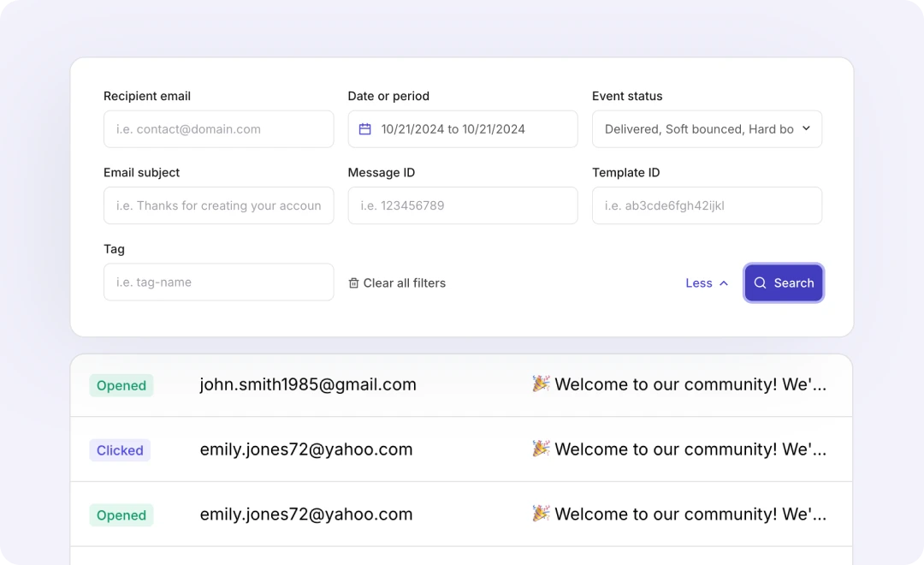Viewport: 924px width, 565px height.
Task: Focus the Template ID input
Action: (x=707, y=205)
